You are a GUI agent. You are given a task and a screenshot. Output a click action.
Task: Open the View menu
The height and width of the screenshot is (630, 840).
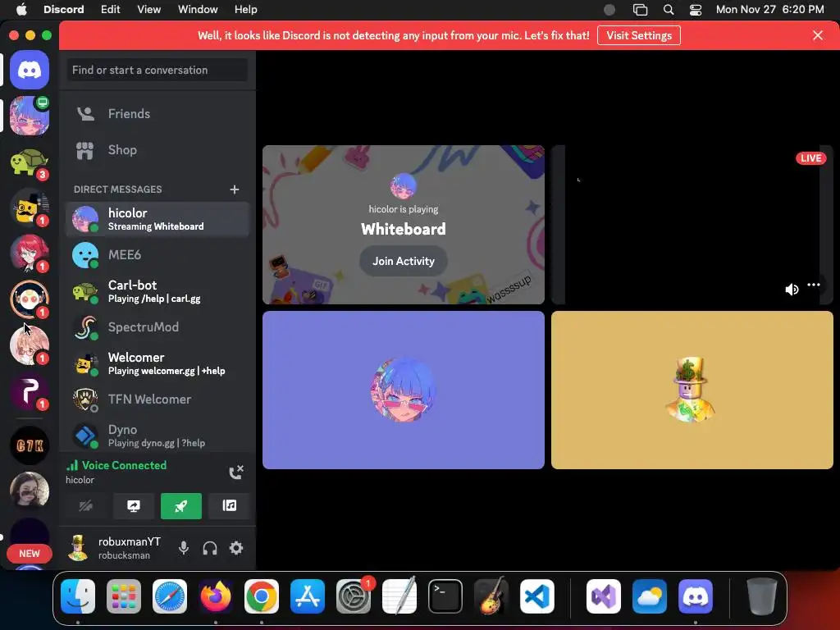(x=149, y=9)
